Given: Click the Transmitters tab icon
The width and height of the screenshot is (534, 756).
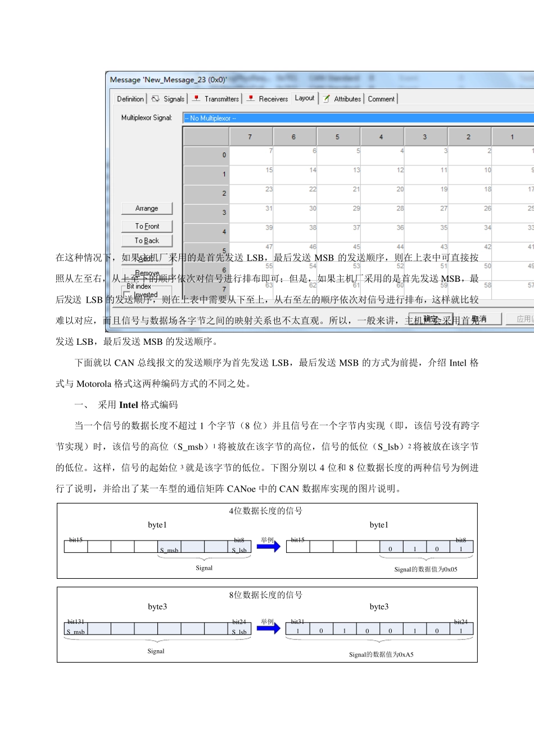Looking at the screenshot, I should [x=196, y=98].
